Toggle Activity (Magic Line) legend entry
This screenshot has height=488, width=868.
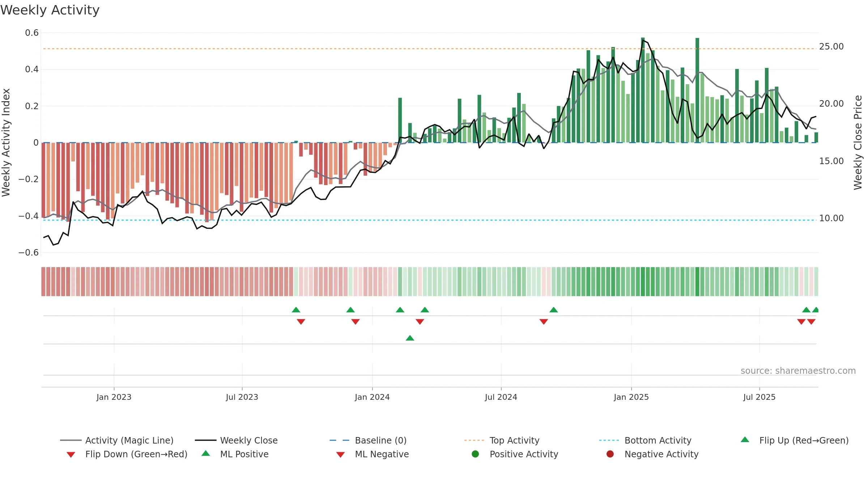click(117, 440)
